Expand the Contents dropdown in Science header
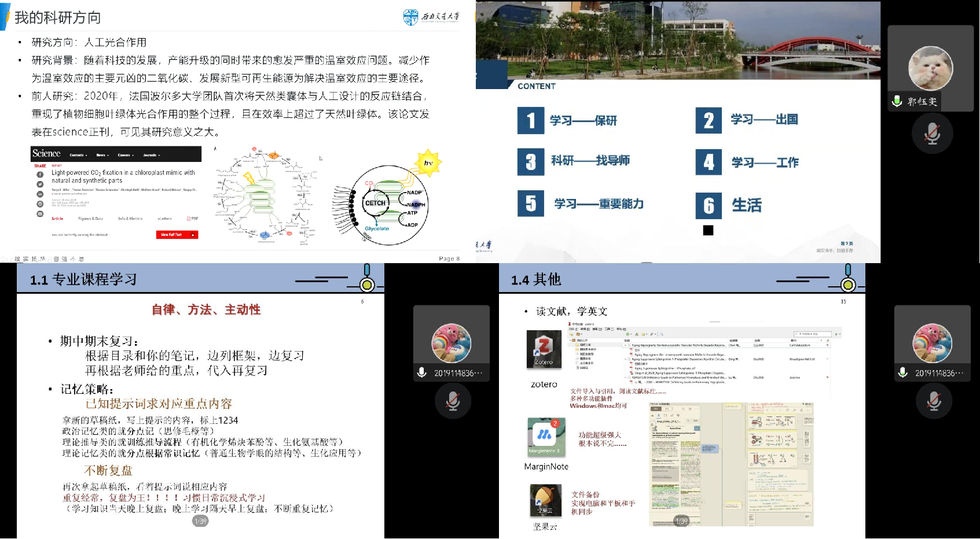 coord(78,155)
